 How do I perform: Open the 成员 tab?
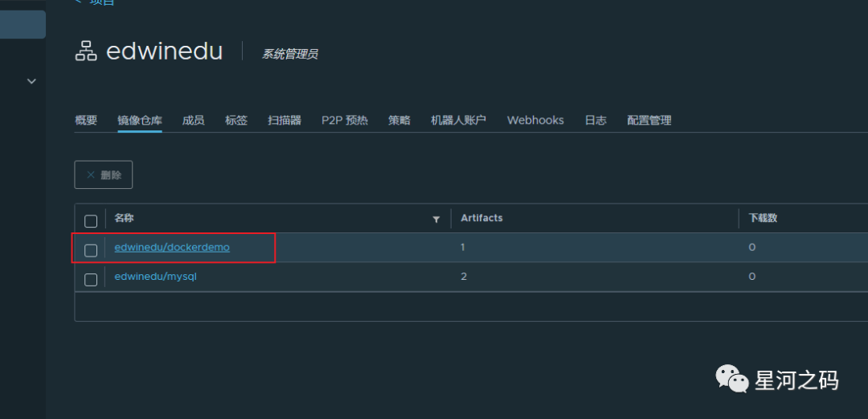(x=193, y=121)
